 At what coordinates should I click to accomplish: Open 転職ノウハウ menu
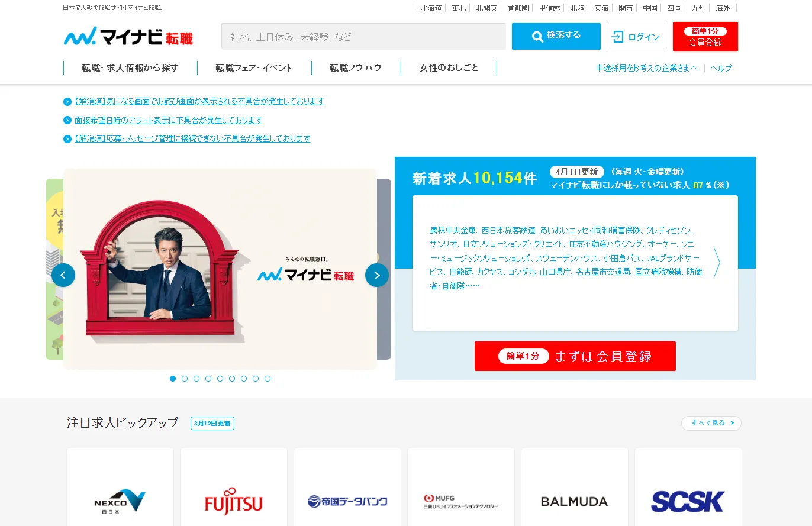pos(356,67)
